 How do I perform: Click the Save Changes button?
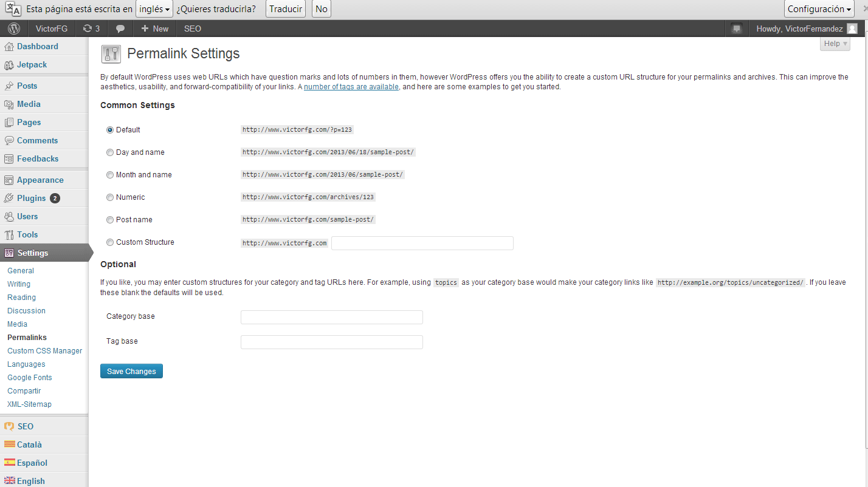coord(131,371)
